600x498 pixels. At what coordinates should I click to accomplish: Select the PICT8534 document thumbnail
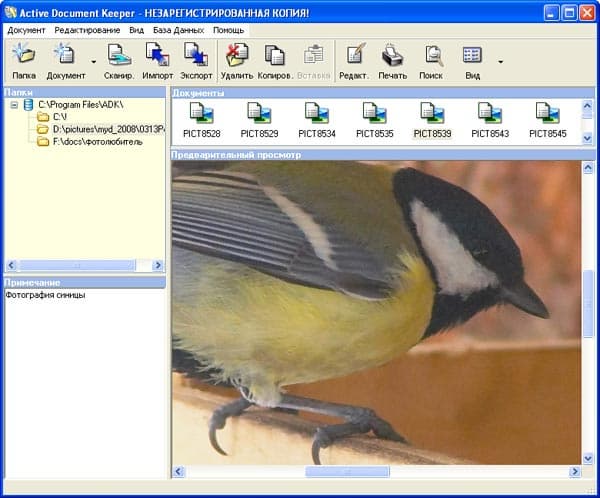[x=317, y=120]
